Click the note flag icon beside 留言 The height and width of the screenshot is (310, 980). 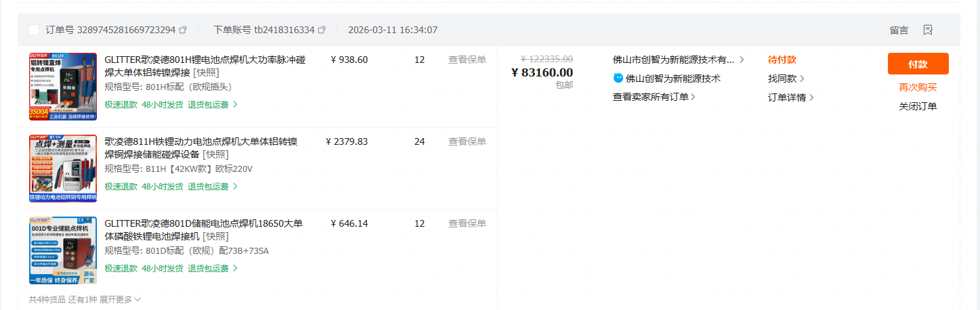(928, 30)
